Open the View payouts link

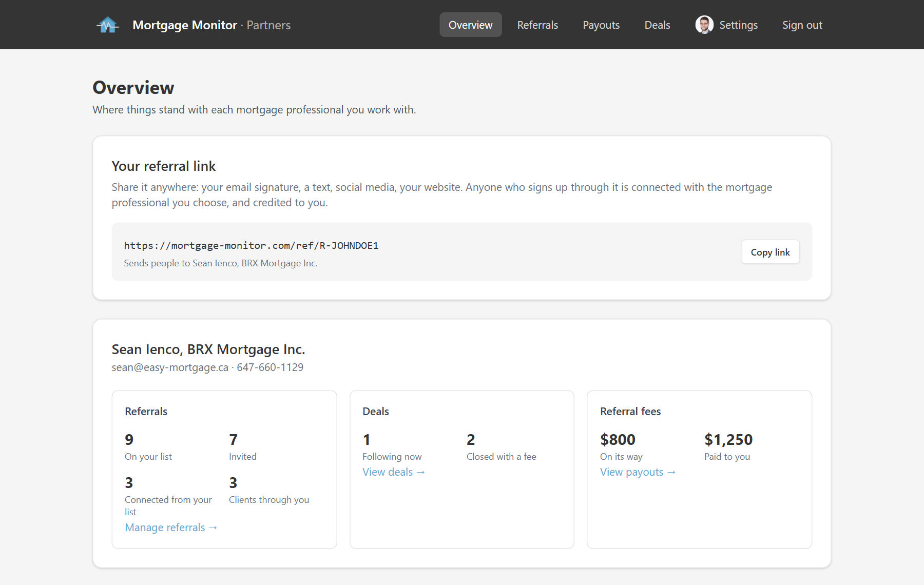(x=638, y=472)
